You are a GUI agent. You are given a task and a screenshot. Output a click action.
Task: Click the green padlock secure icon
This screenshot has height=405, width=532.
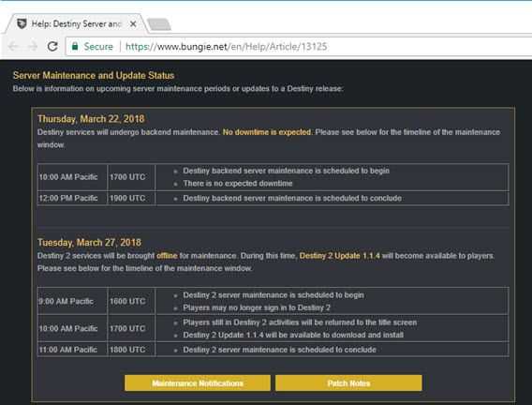[75, 46]
